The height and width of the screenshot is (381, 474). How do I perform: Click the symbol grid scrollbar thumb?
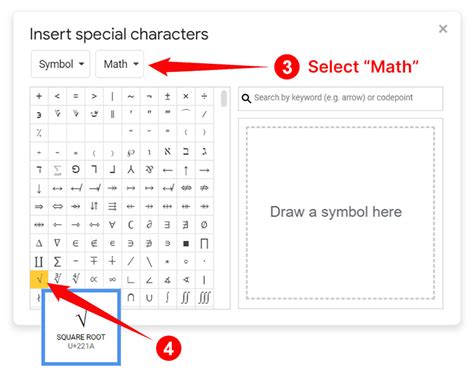[224, 98]
